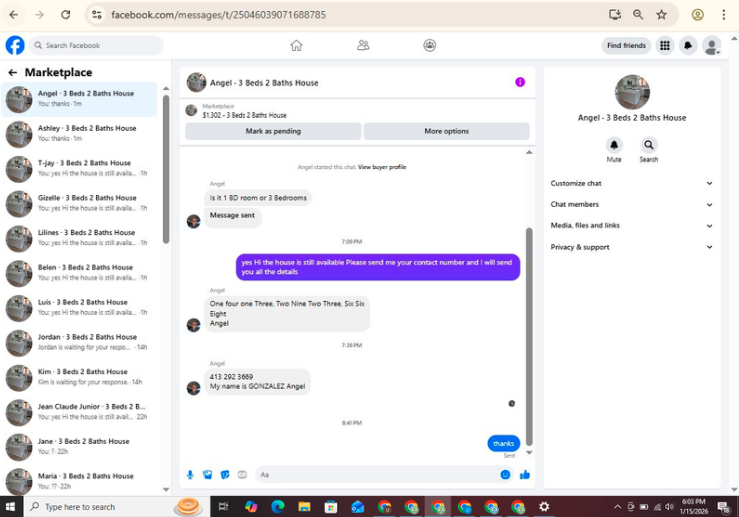Mute this conversation with bell icon

pos(614,145)
